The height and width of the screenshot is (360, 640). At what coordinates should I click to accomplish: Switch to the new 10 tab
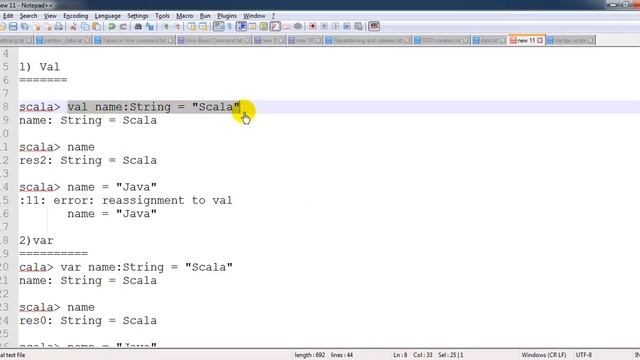[x=304, y=40]
